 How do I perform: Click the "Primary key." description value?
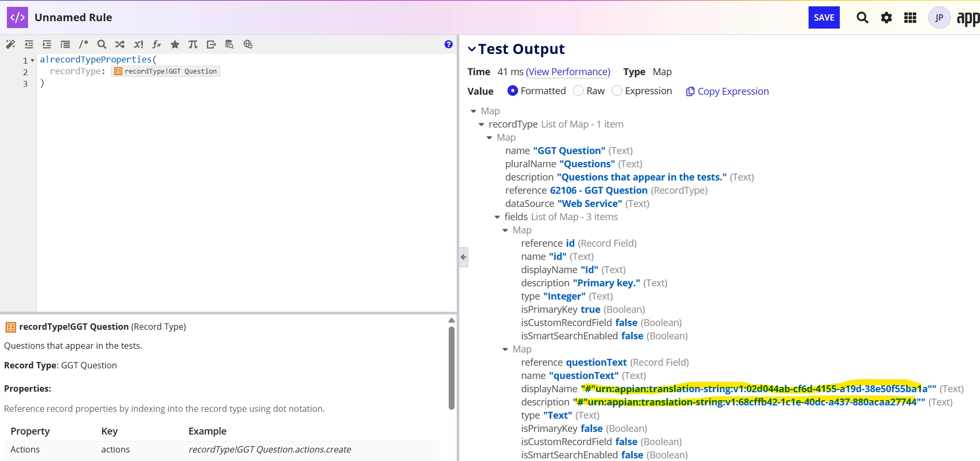(606, 283)
